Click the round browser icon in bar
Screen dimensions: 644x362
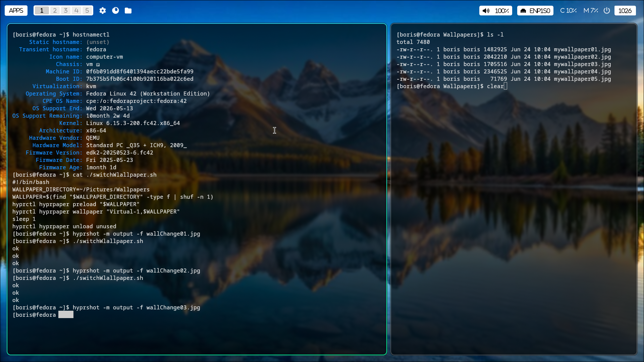(x=115, y=11)
